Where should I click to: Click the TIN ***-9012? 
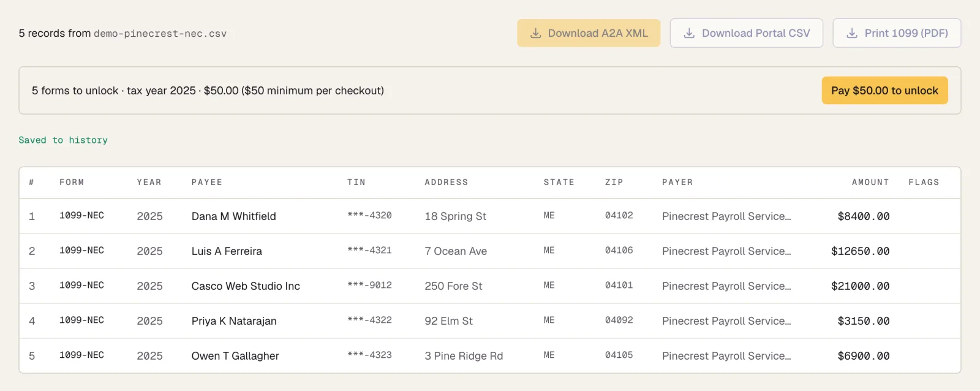[369, 286]
